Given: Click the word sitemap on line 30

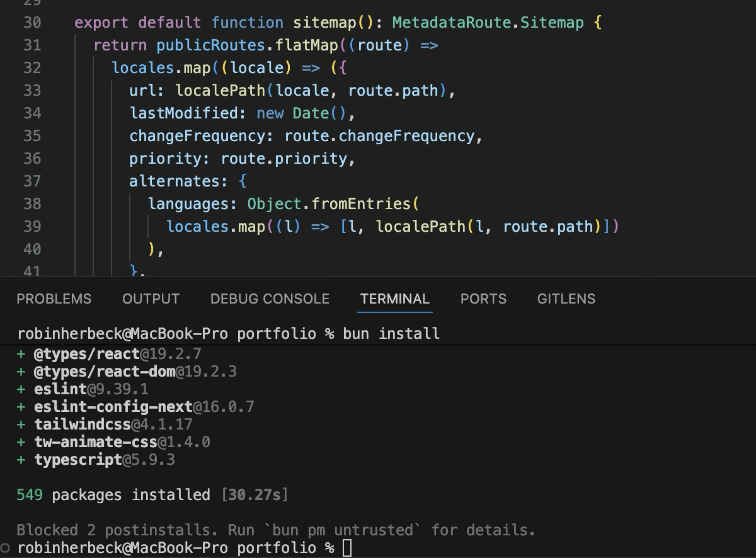Looking at the screenshot, I should point(321,22).
